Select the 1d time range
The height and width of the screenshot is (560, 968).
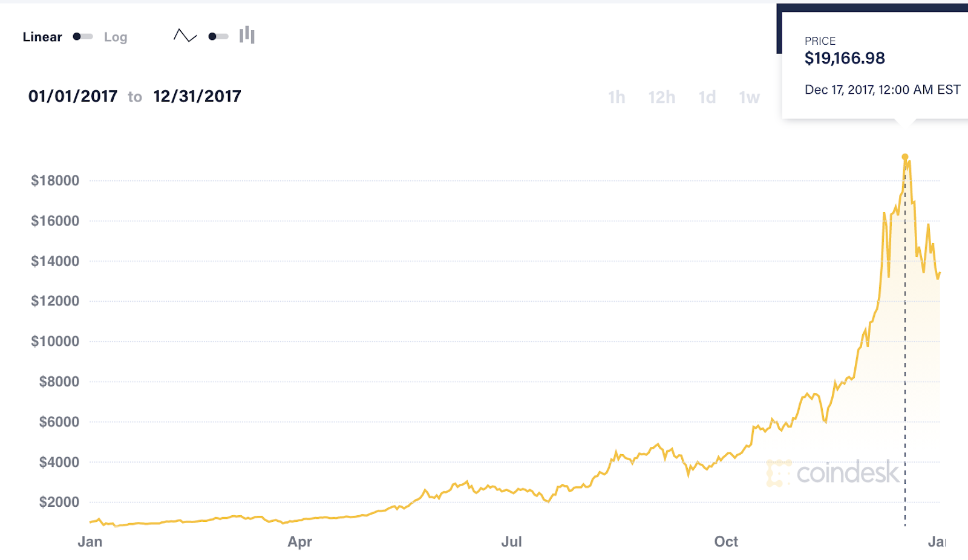pos(707,97)
